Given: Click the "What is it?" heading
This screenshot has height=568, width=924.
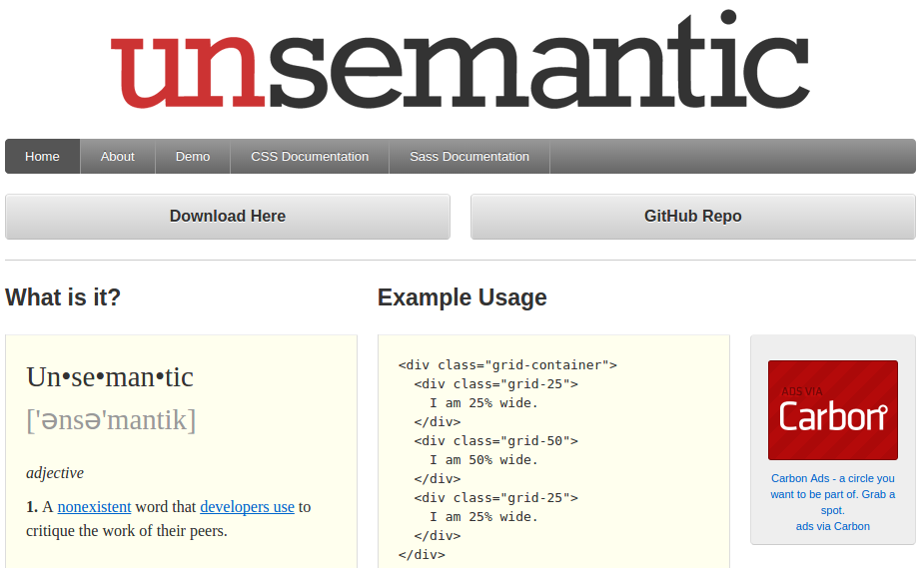Looking at the screenshot, I should click(x=63, y=297).
